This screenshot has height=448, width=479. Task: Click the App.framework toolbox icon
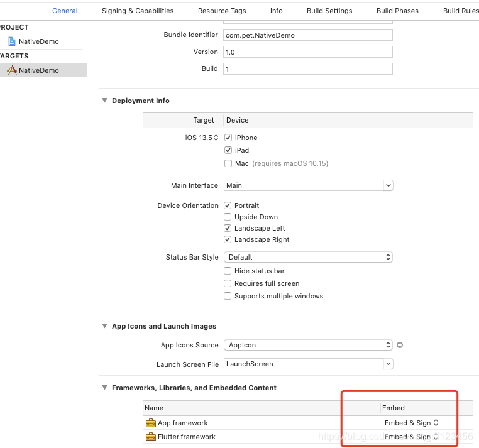point(151,423)
